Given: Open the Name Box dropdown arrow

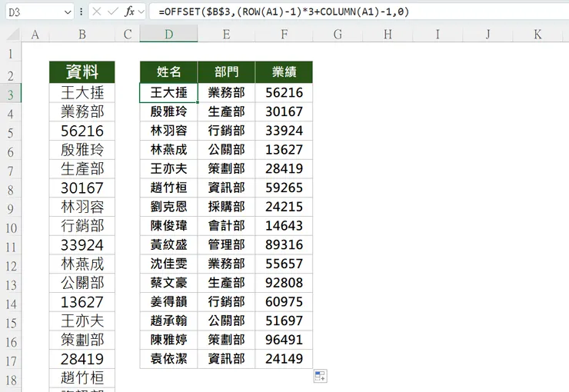Looking at the screenshot, I should tap(68, 12).
